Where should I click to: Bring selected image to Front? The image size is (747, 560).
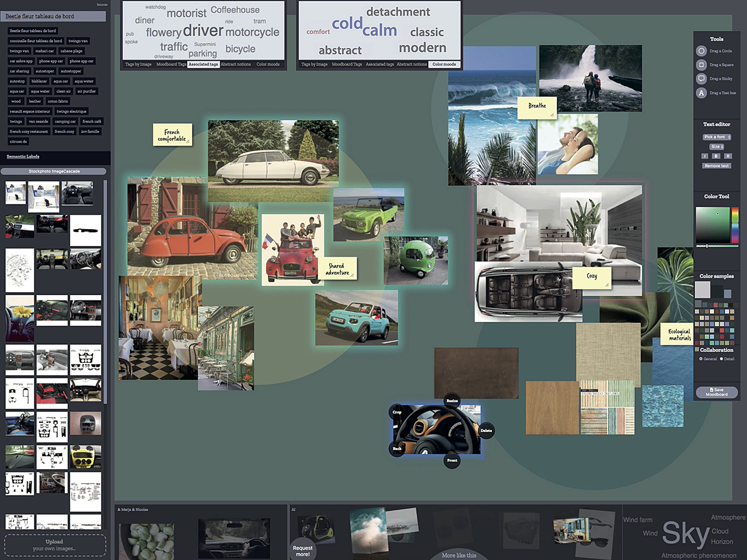tap(452, 460)
